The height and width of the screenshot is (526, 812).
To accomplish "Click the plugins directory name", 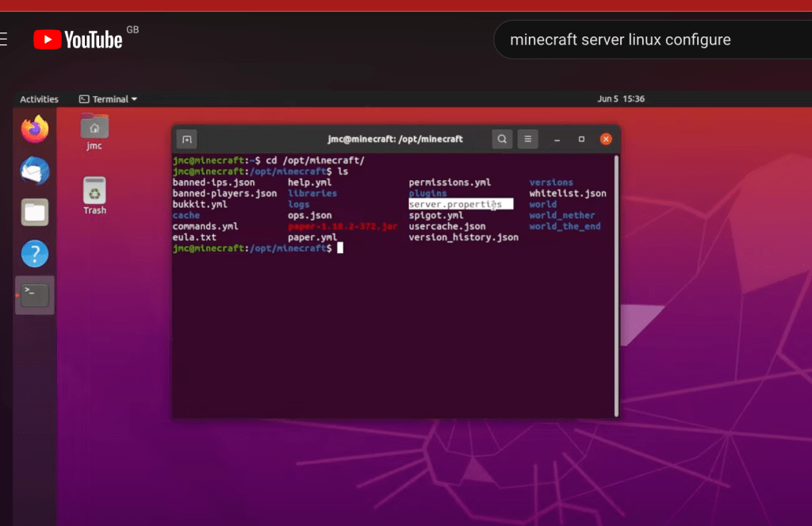I will tap(427, 194).
